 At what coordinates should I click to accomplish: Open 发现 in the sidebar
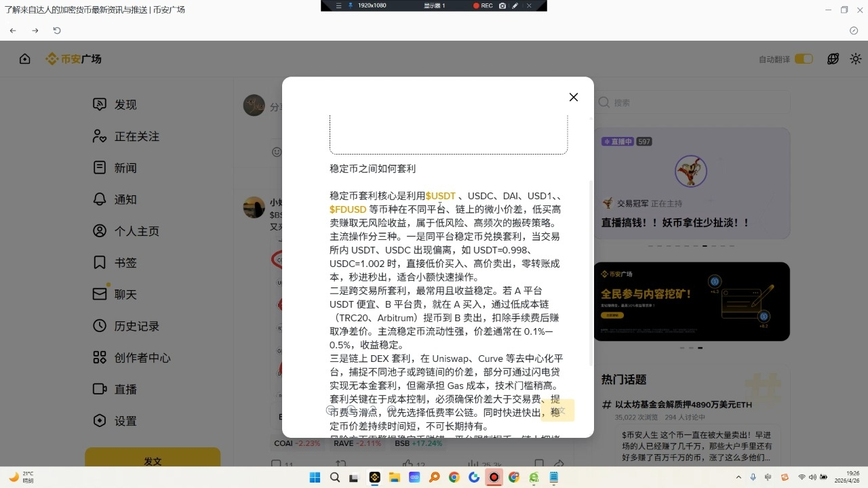[115, 104]
